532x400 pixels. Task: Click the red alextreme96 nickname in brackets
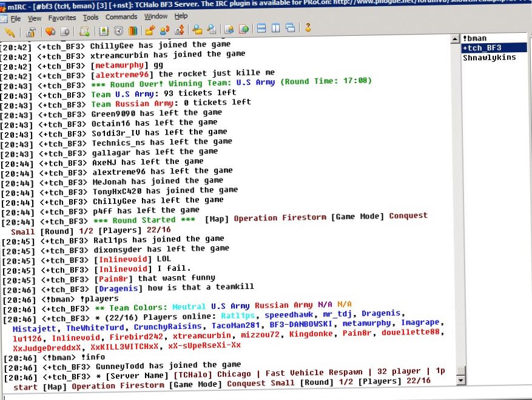[x=122, y=75]
